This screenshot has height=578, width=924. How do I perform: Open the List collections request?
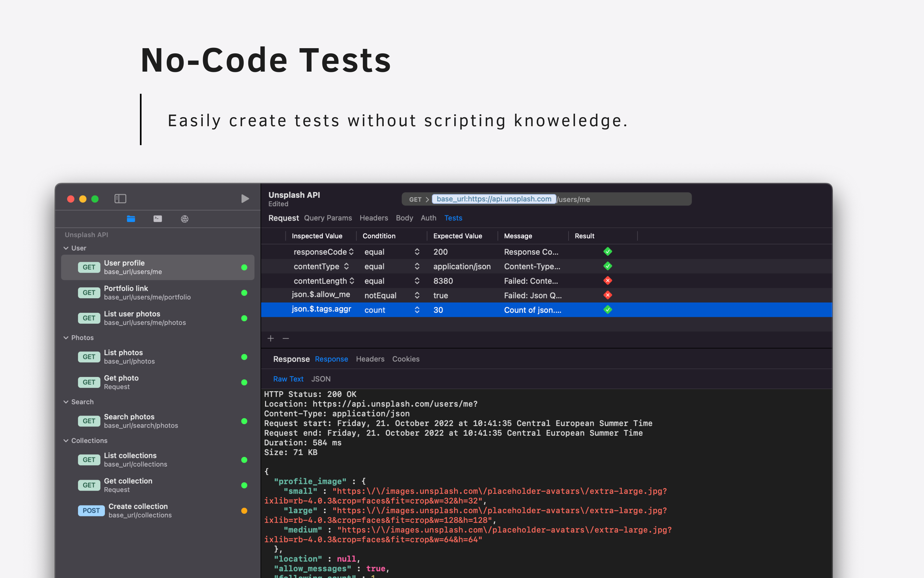(x=158, y=460)
